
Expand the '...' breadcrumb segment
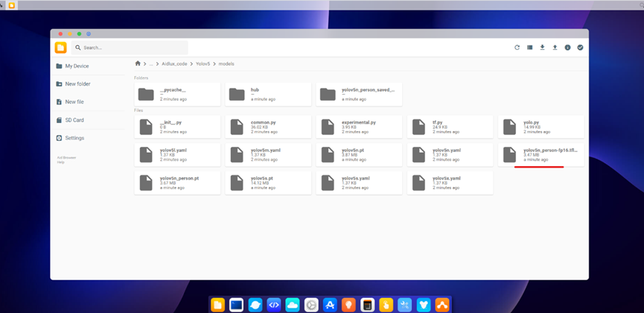[x=151, y=64]
